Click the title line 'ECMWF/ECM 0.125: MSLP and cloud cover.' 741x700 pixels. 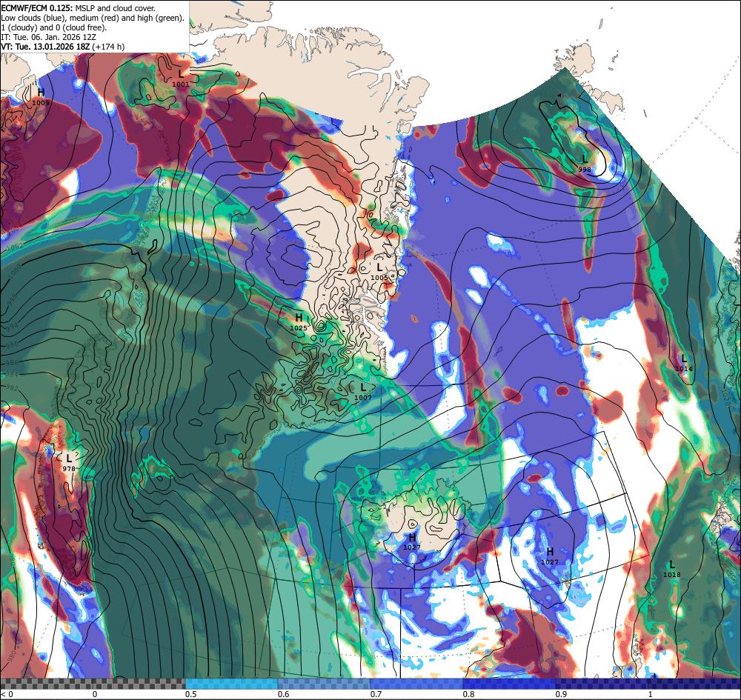point(78,8)
